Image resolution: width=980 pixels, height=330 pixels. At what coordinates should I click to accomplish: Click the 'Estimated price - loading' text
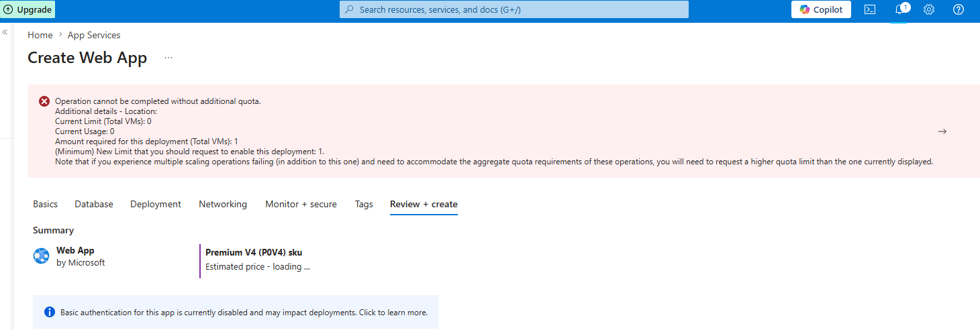(258, 266)
